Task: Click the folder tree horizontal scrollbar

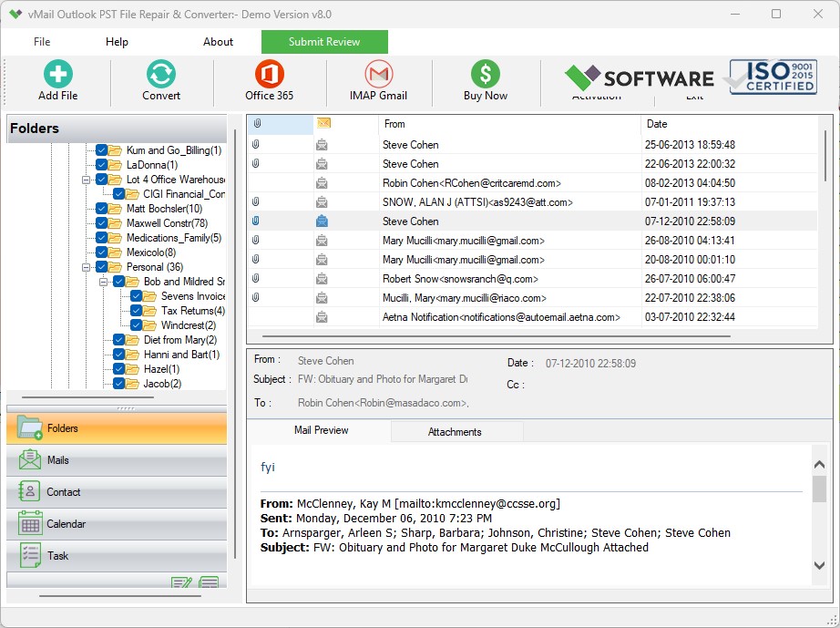Action: click(x=87, y=397)
